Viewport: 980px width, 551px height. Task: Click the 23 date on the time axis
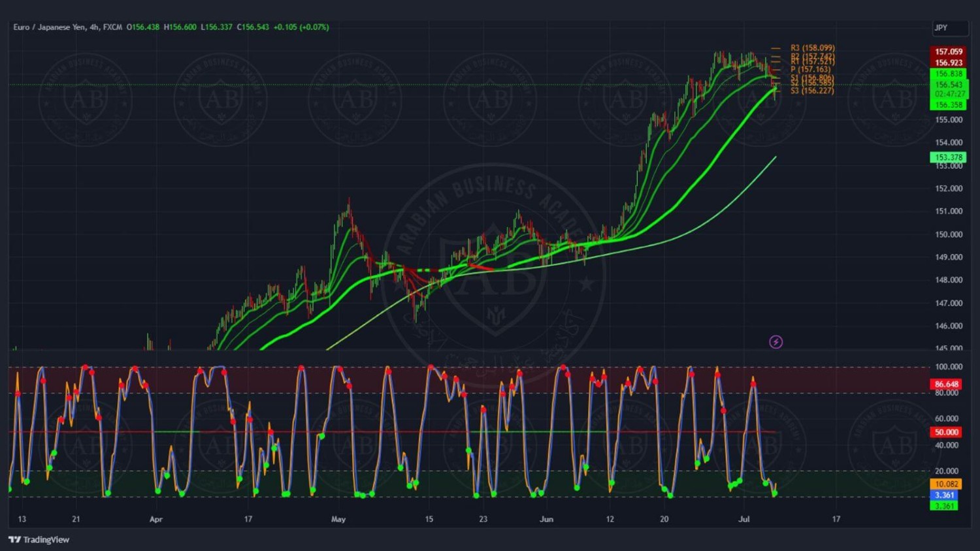pyautogui.click(x=483, y=520)
